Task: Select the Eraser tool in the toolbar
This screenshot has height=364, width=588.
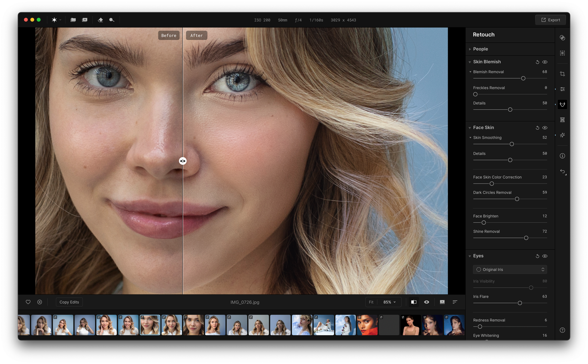Action: pos(100,20)
